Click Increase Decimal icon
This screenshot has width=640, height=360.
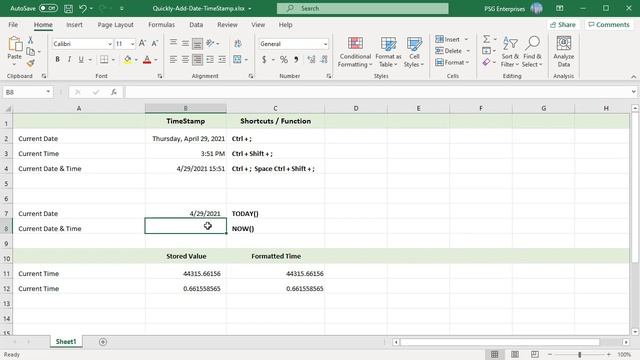(x=311, y=60)
